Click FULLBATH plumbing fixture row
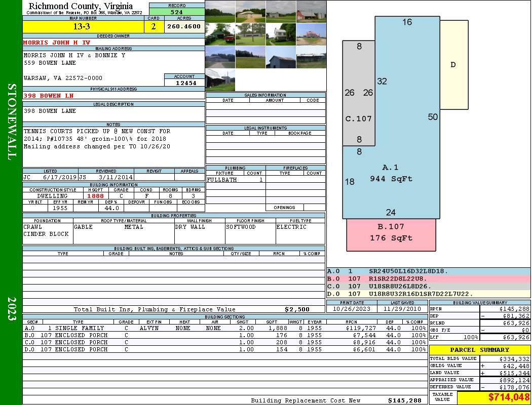This screenshot has height=405, width=532. (x=236, y=180)
